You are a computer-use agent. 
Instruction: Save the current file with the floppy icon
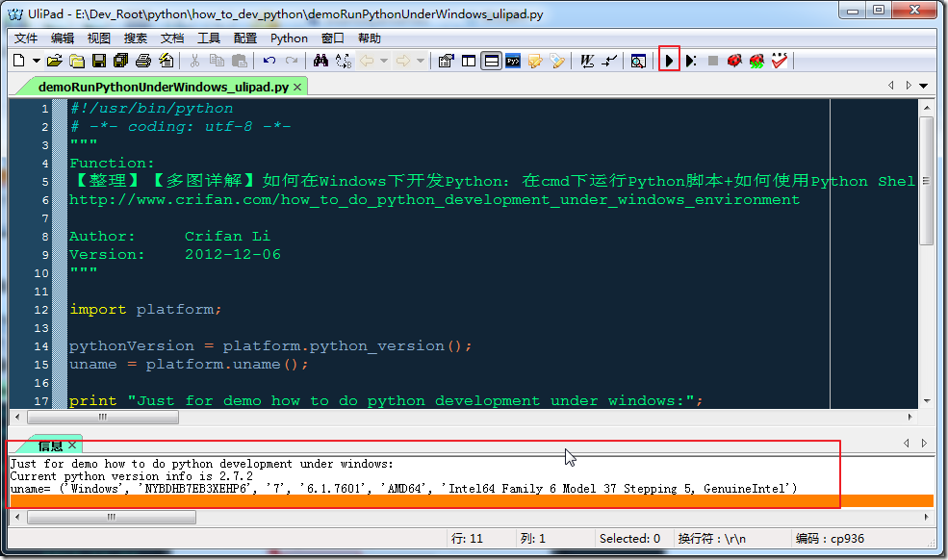tap(99, 61)
